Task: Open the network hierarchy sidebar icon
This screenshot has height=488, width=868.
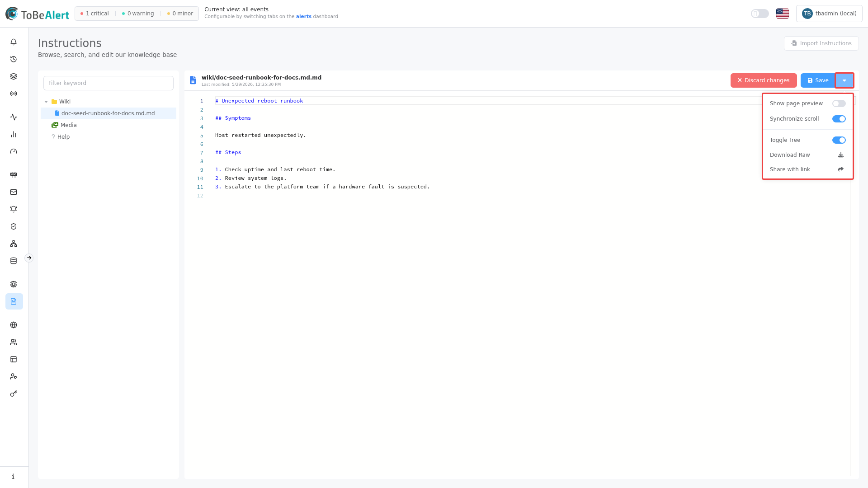Action: click(14, 244)
